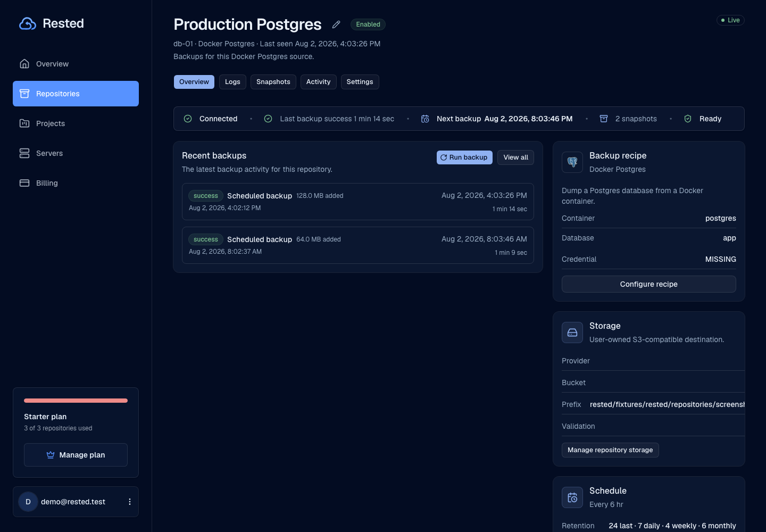Open the Billing sidebar item
The height and width of the screenshot is (532, 766).
coord(76,183)
